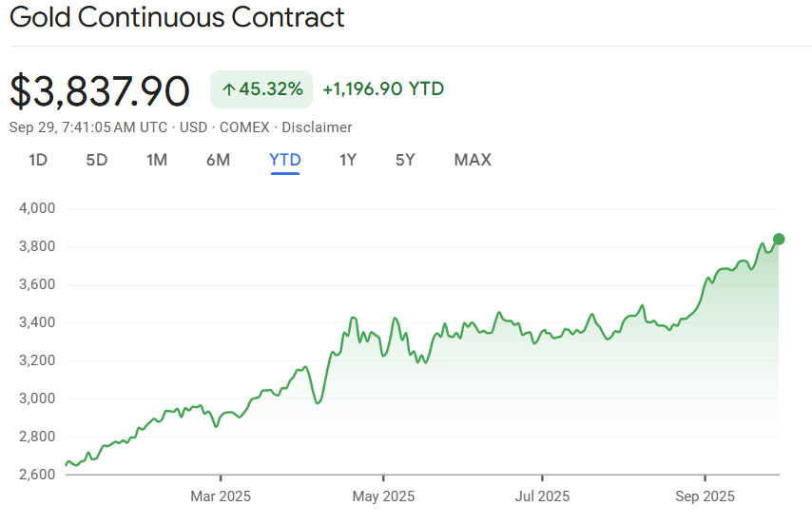Viewport: 812px width, 525px height.
Task: Click the +1,196.90 YTD change text
Action: pos(383,89)
